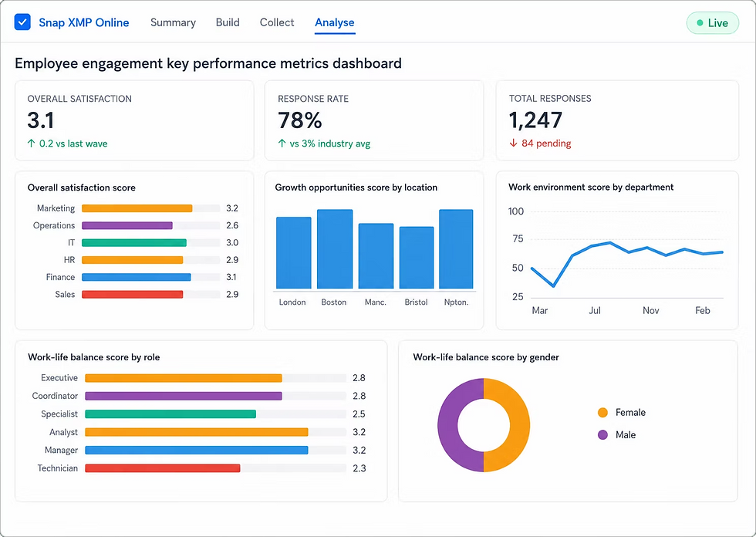Viewport: 756px width, 537px height.
Task: Click the Finance satisfaction bar
Action: click(137, 277)
